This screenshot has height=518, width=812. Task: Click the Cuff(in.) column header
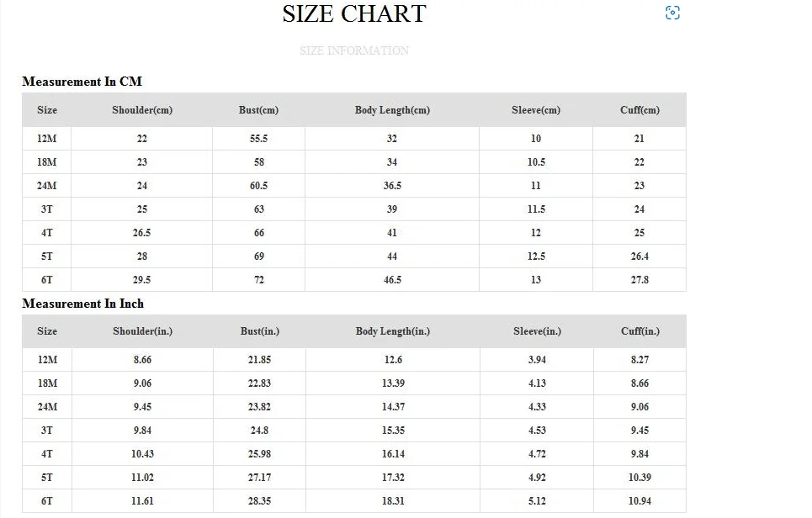pyautogui.click(x=640, y=331)
